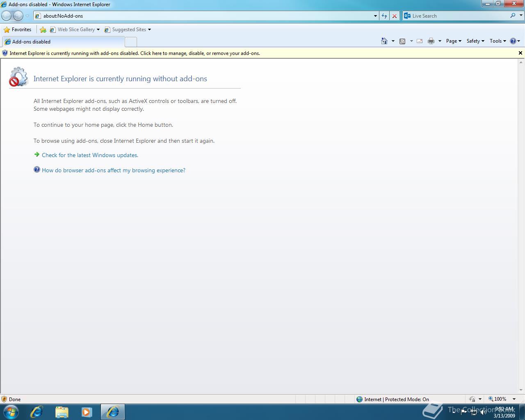Expand the zoom level dropdown arrow
The image size is (525, 420).
(x=514, y=399)
